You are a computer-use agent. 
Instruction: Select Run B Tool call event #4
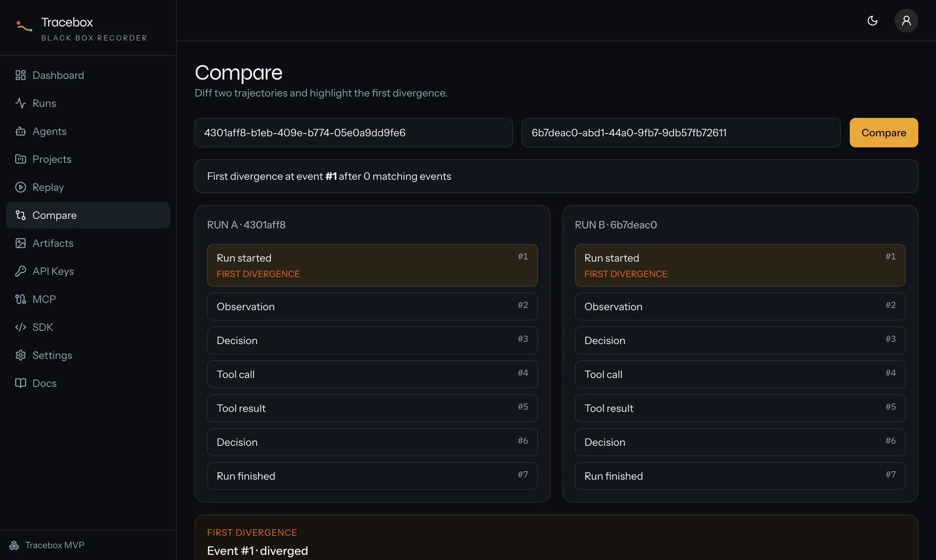[740, 374]
